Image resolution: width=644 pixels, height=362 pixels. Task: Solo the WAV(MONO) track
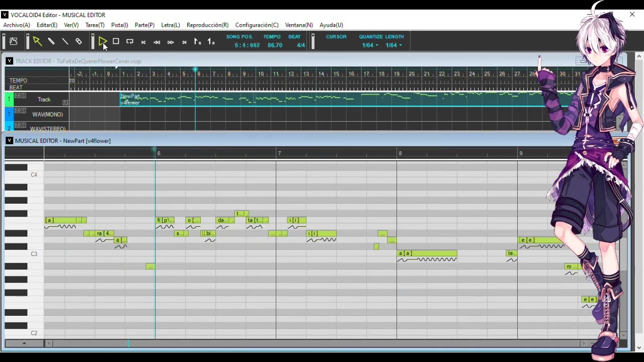click(23, 110)
